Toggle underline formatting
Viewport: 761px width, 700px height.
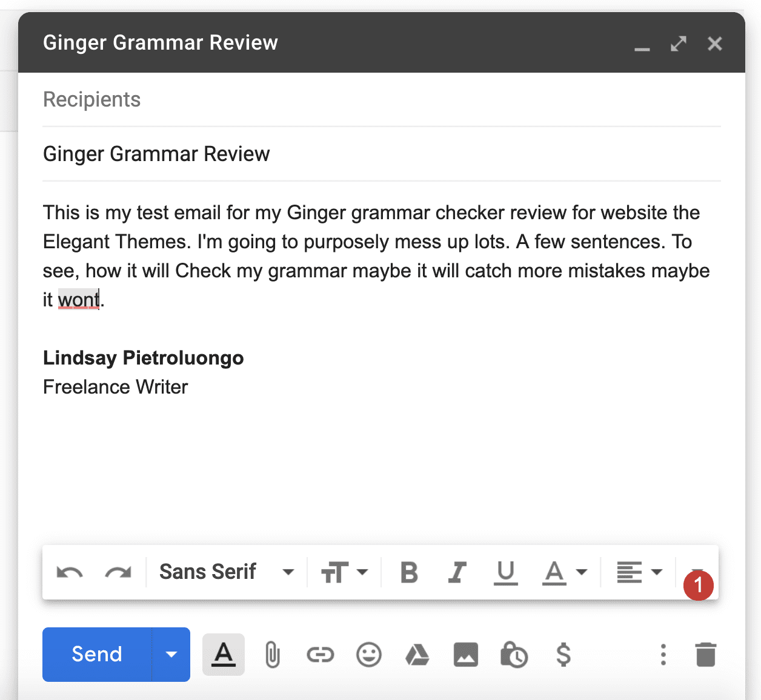click(506, 572)
